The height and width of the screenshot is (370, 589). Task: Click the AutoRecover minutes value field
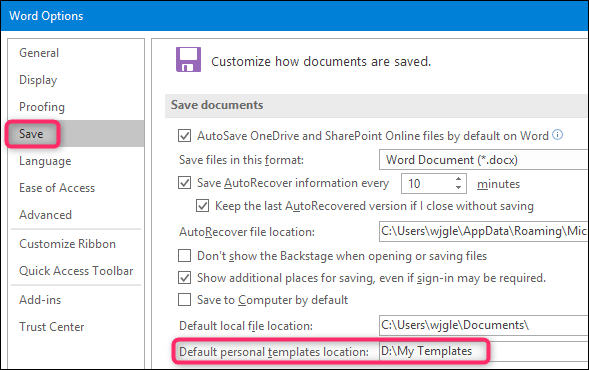coord(427,184)
